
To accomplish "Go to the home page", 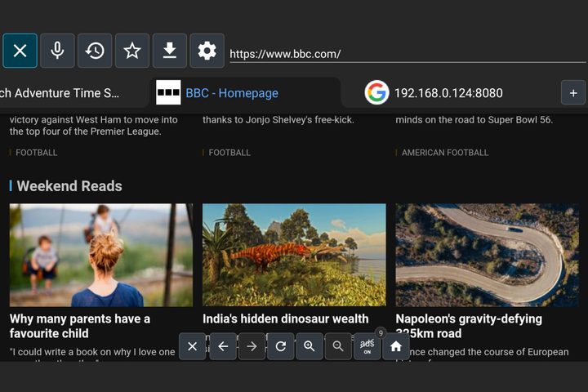I will [x=396, y=346].
